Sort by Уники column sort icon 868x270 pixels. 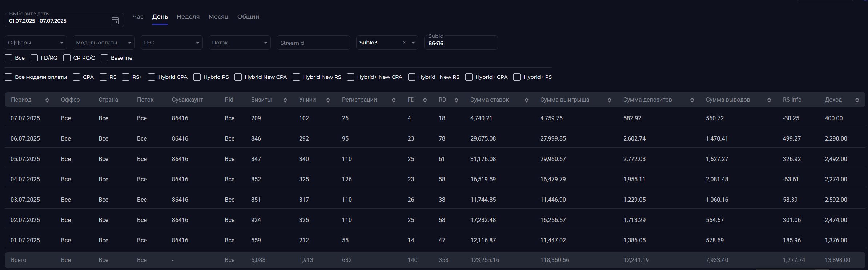(328, 100)
